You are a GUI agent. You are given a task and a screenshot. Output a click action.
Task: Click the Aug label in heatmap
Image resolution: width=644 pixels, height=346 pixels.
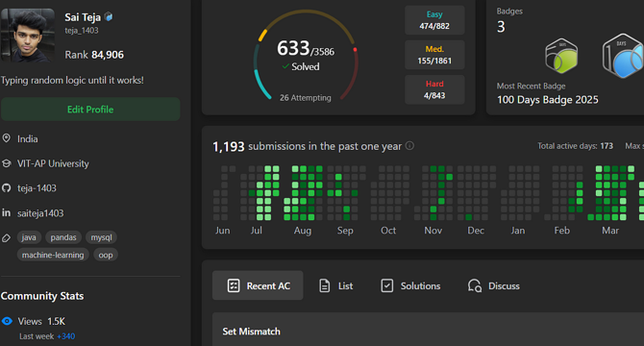(x=302, y=231)
